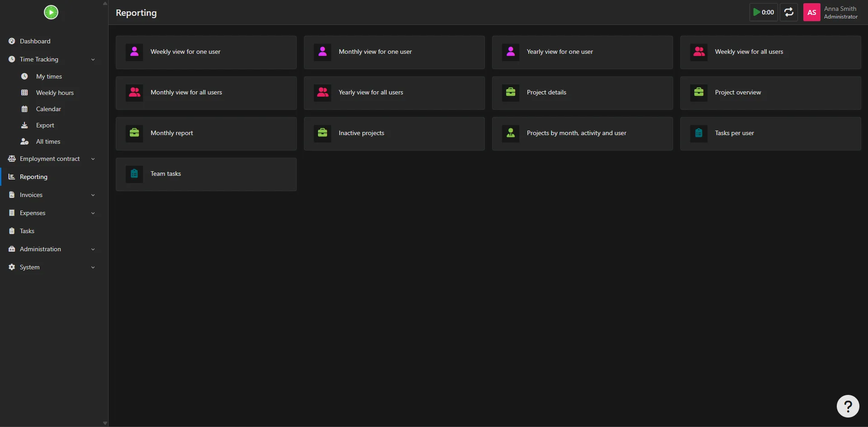Go to Weekly hours
This screenshot has height=427, width=868.
51,93
